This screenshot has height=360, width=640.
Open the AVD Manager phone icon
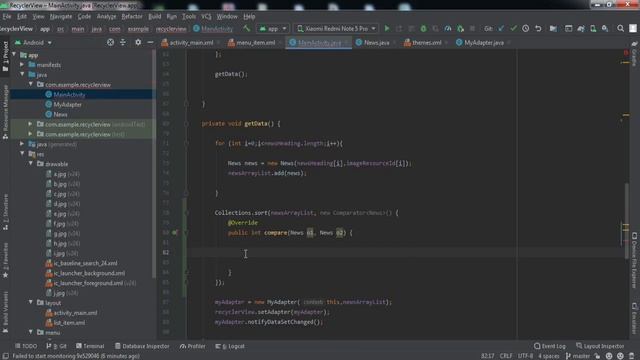coord(593,29)
